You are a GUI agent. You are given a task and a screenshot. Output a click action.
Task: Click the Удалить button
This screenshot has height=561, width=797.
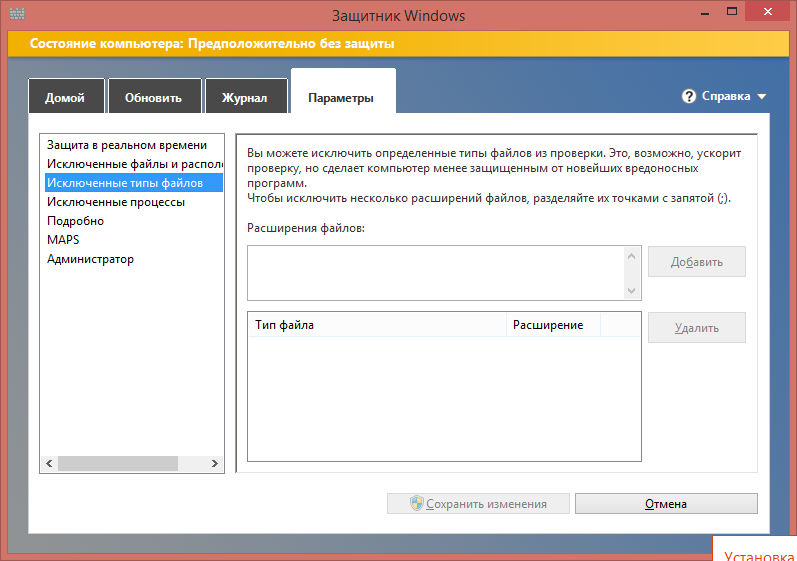696,328
